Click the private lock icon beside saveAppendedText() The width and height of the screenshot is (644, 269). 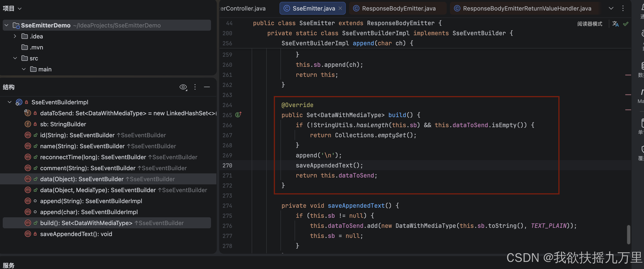[35, 234]
